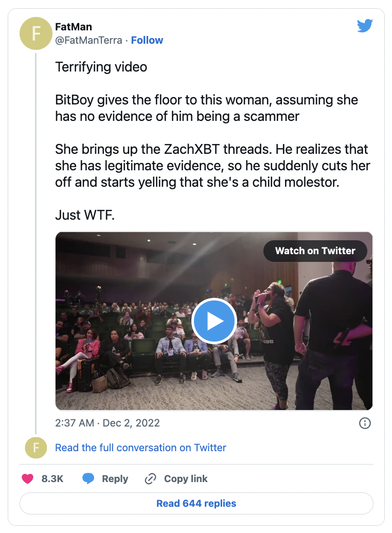The image size is (392, 533).
Task: Click the blue reply speech bubble icon
Action: [88, 478]
